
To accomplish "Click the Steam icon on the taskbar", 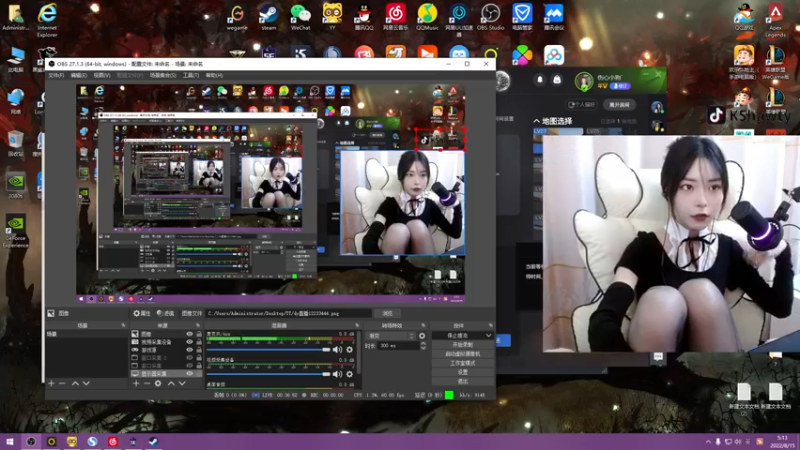I will (153, 442).
